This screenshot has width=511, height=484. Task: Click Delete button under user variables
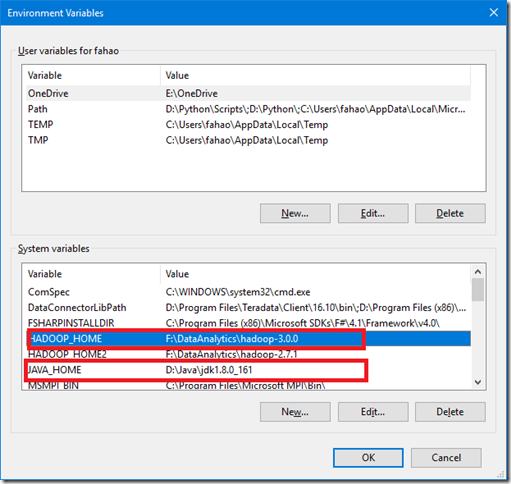pyautogui.click(x=450, y=213)
